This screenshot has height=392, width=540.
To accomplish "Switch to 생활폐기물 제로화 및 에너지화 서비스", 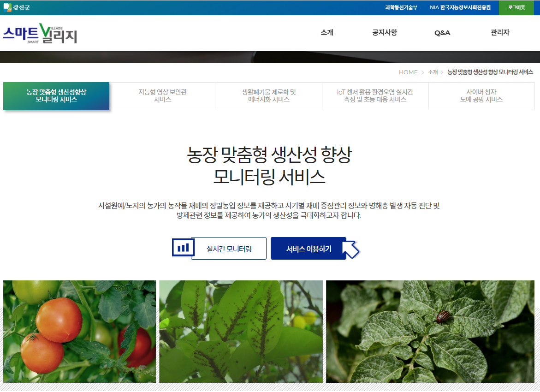I will coord(269,96).
